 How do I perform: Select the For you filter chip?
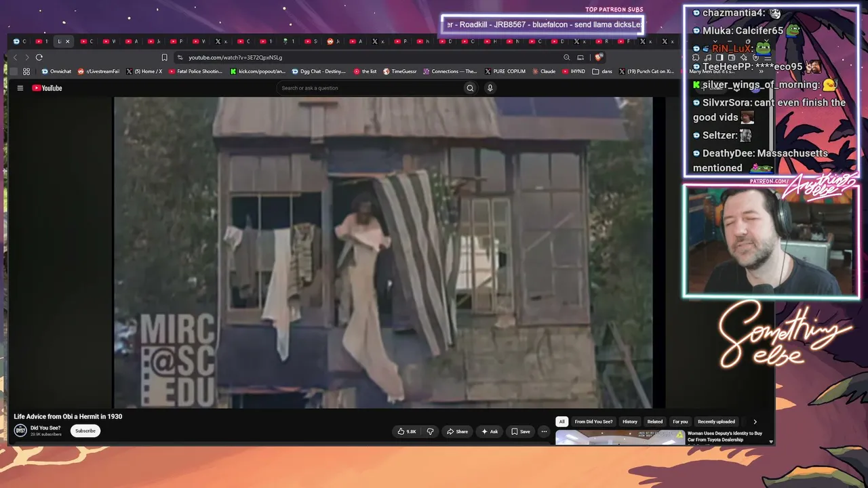(x=680, y=422)
